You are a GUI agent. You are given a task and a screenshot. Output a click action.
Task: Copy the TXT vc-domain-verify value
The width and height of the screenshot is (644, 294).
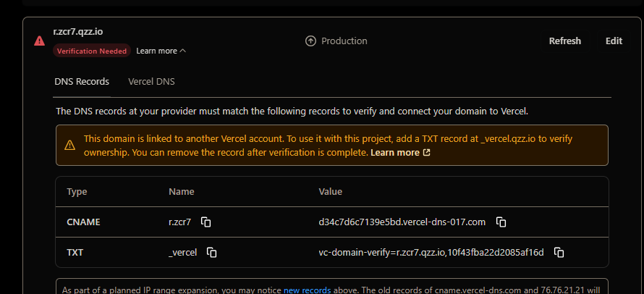[559, 253]
